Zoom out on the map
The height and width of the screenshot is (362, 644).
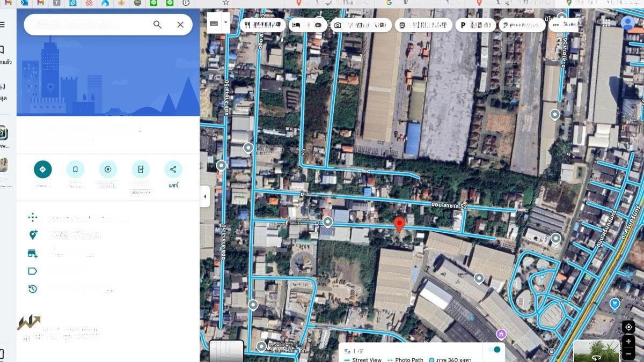tap(628, 353)
